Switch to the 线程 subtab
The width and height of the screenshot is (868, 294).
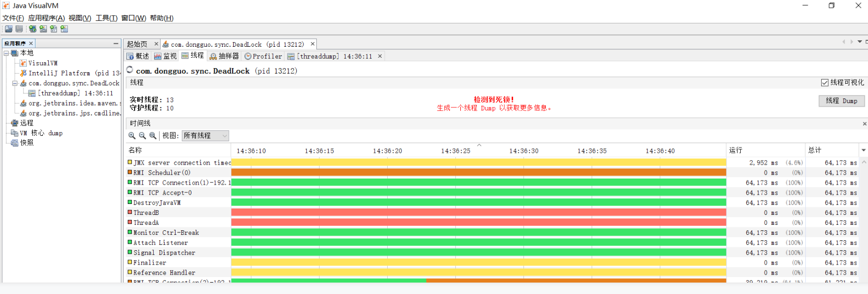pos(193,56)
